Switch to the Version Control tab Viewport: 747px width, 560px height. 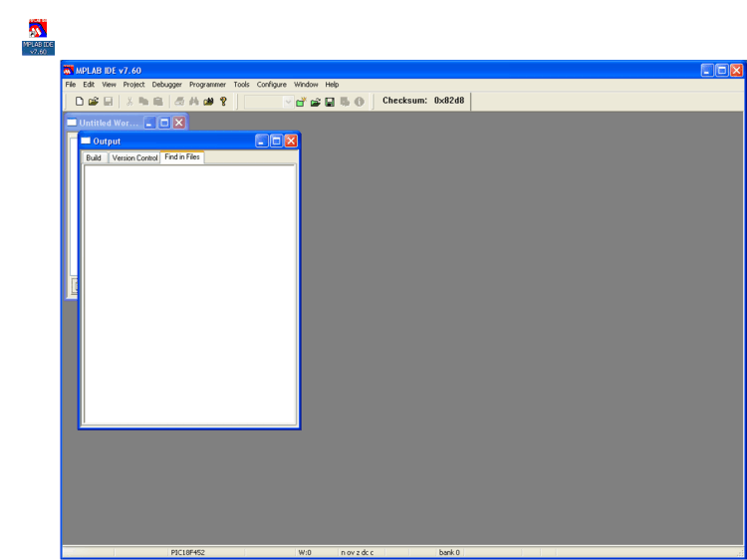point(134,157)
